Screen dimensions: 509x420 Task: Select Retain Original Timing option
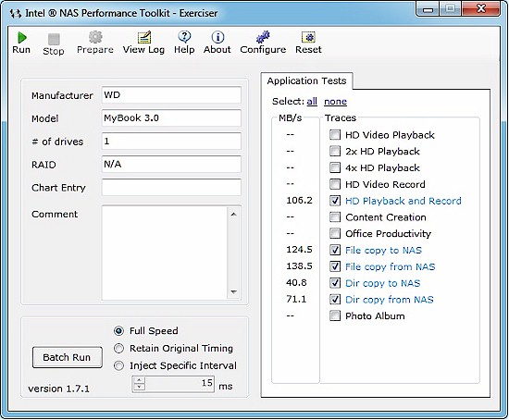[118, 348]
